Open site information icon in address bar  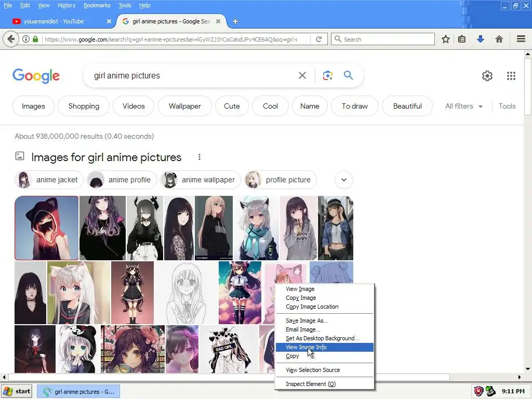[x=26, y=39]
